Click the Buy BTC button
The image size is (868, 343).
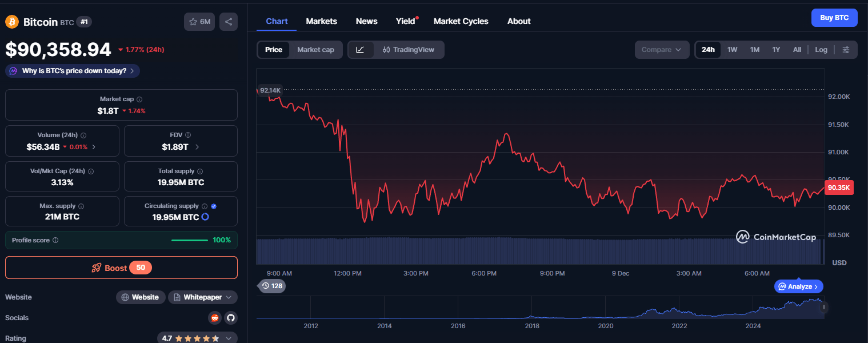(x=834, y=18)
